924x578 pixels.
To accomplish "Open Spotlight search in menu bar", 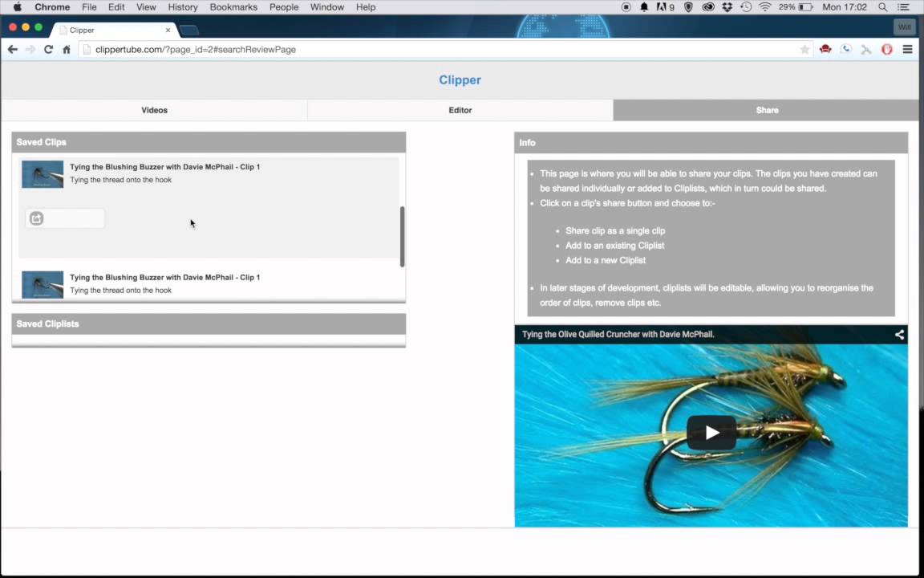I will pyautogui.click(x=882, y=7).
